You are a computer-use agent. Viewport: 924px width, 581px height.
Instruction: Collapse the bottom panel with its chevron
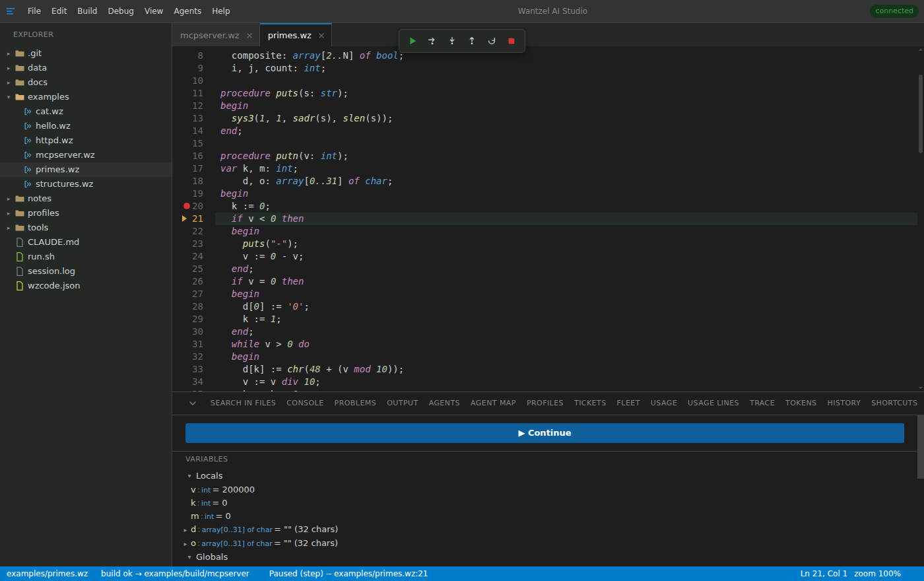(193, 403)
